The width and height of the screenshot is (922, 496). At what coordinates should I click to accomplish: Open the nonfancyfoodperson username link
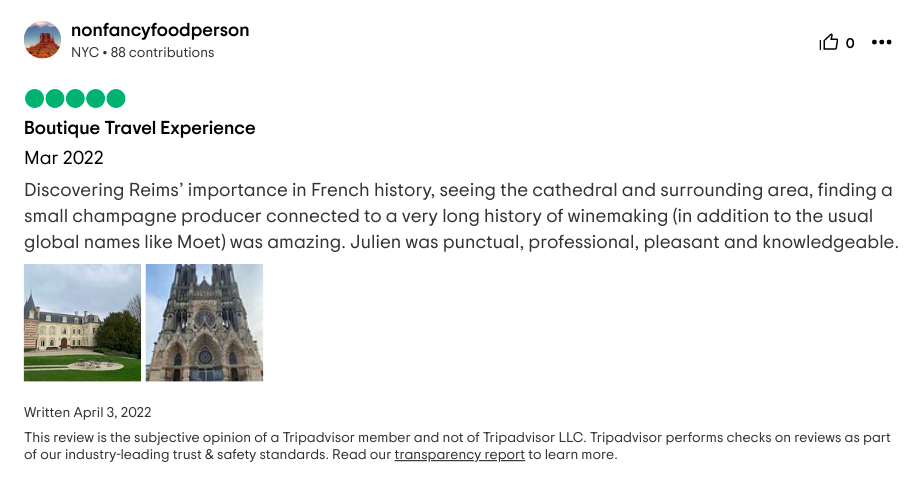click(x=160, y=30)
